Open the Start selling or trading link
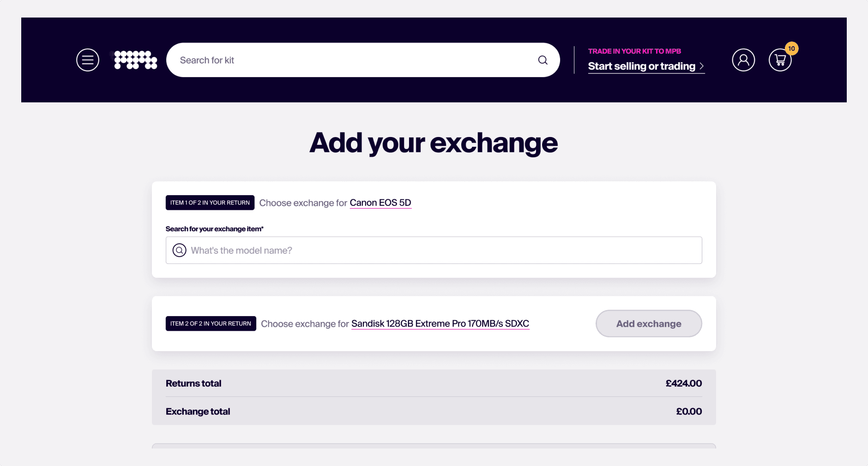 (641, 66)
